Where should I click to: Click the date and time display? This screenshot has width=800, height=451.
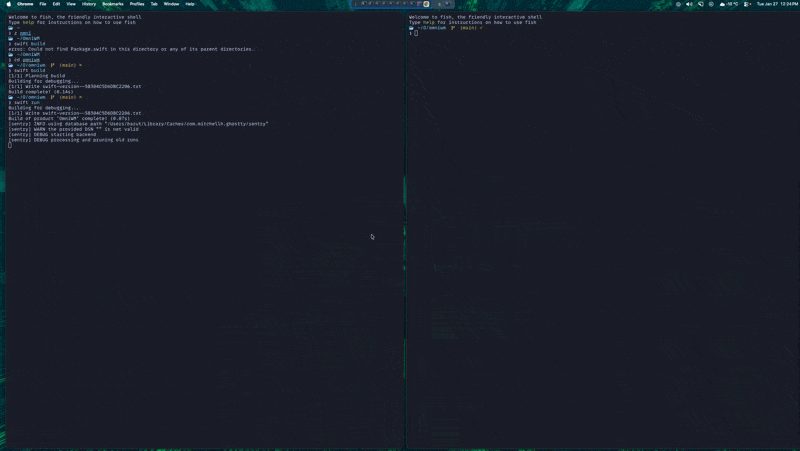777,4
